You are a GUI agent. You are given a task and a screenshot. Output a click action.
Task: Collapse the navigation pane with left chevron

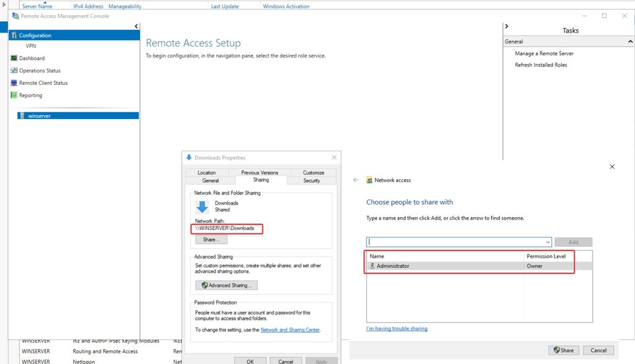click(136, 26)
